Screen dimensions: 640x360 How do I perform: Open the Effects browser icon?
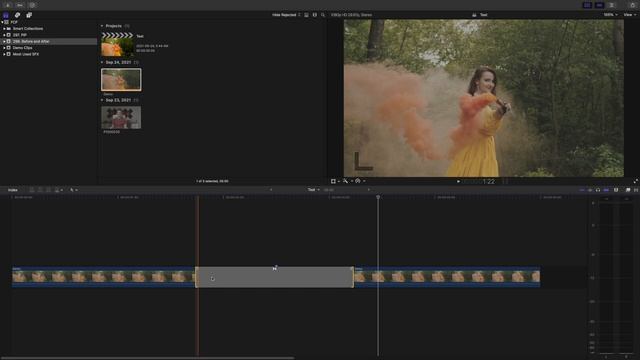[x=628, y=190]
